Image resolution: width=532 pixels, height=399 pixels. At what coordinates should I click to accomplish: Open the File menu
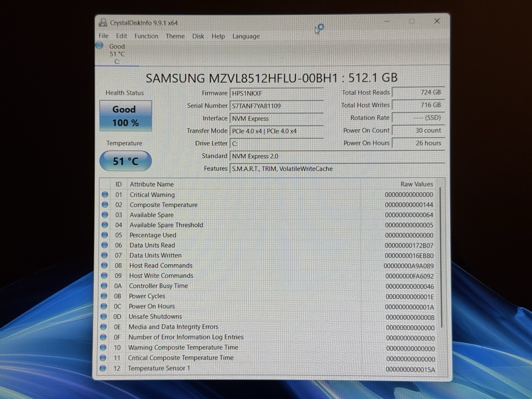tap(103, 36)
